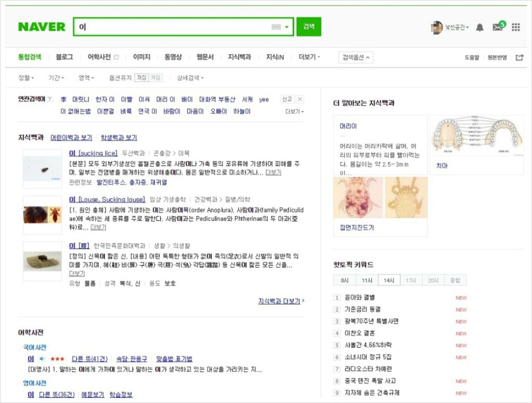Open the 기간 period dropdown
Viewport: 532px width, 403px height.
coord(56,78)
